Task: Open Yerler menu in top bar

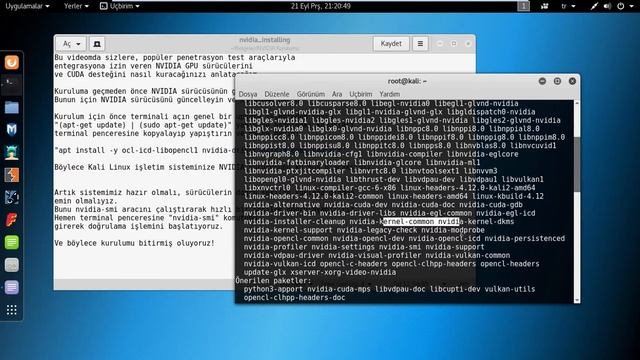Action: (x=76, y=6)
